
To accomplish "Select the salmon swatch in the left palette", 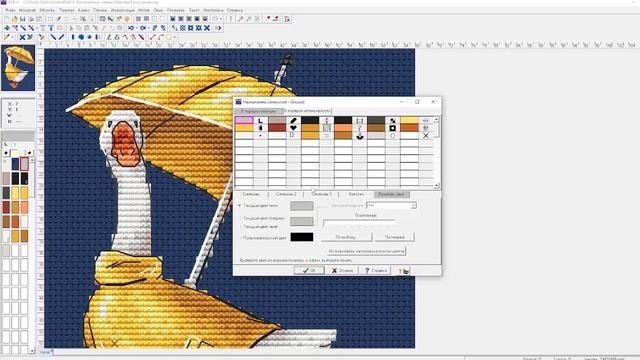I will [x=24, y=207].
